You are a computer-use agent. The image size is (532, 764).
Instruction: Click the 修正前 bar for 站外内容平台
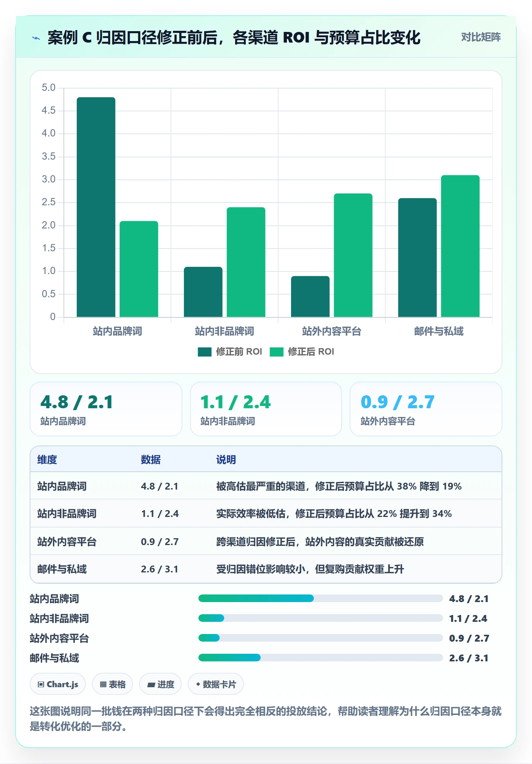[310, 296]
